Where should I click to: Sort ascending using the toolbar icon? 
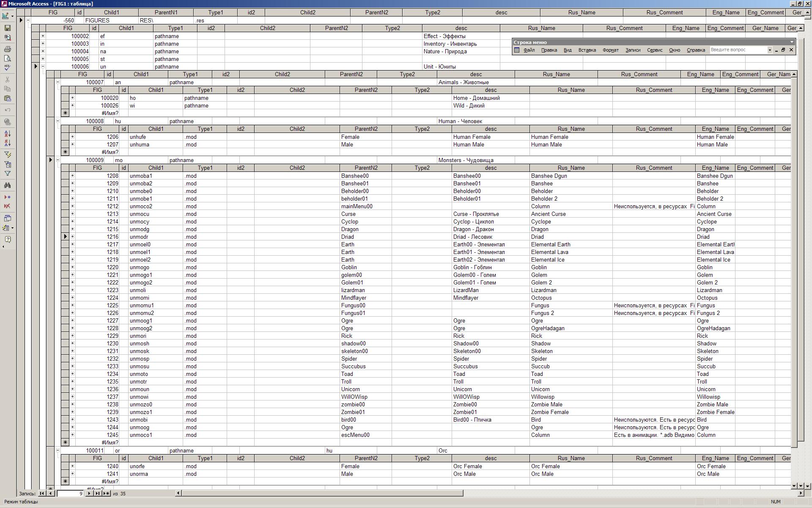point(7,133)
